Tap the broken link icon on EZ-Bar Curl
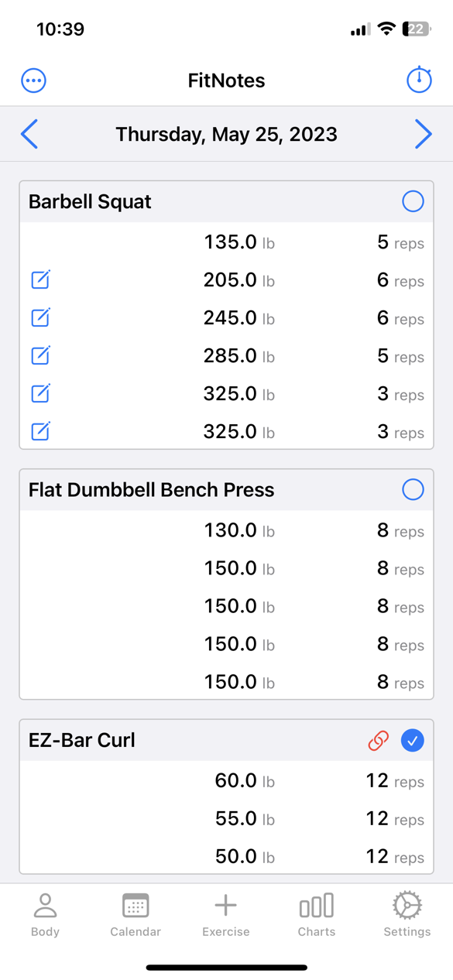This screenshot has height=980, width=453. 379,740
